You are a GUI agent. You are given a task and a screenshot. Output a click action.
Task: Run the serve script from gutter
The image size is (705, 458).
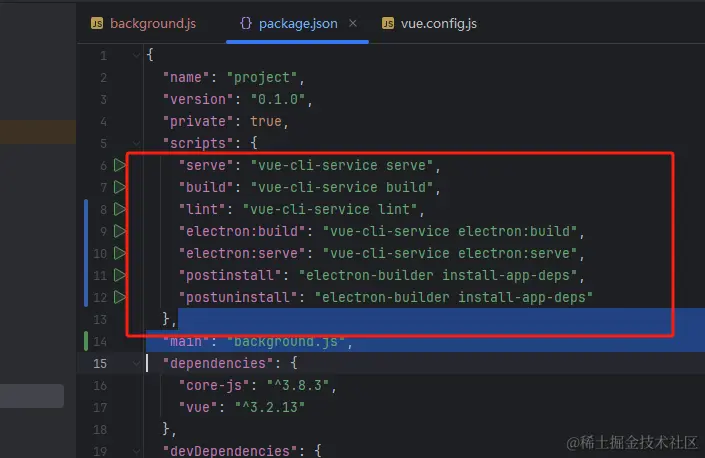point(120,165)
